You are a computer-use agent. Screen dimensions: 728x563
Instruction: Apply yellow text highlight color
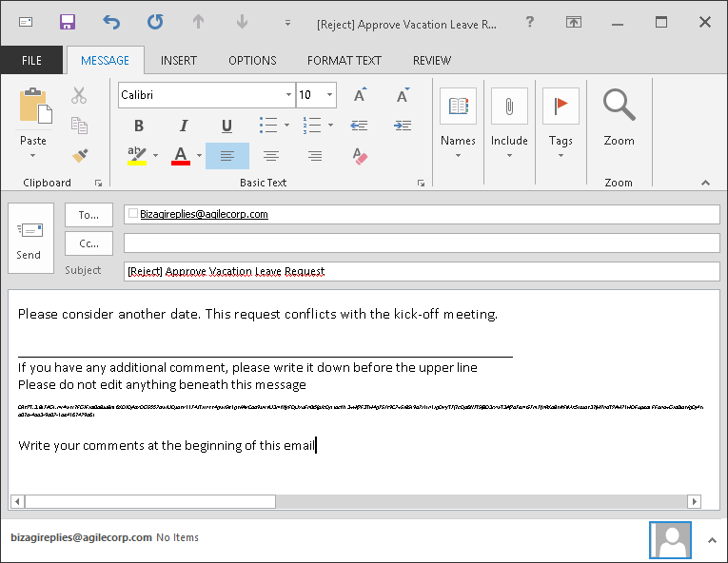[x=136, y=156]
